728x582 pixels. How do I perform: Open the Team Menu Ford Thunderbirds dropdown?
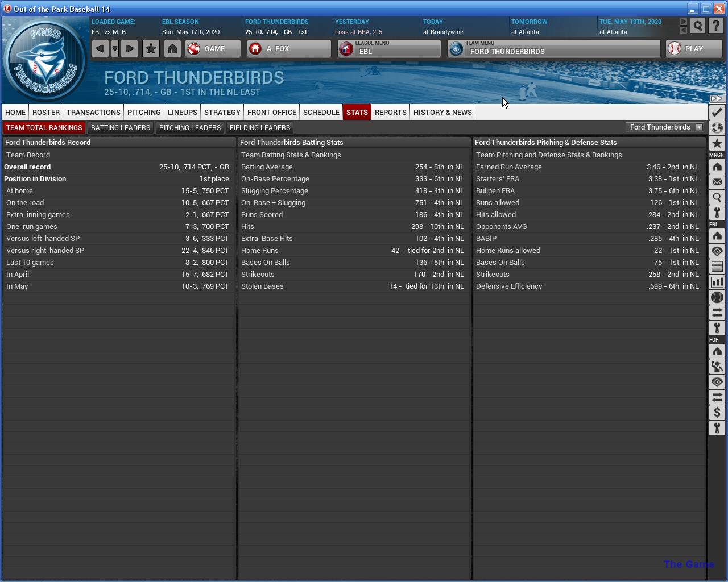553,49
